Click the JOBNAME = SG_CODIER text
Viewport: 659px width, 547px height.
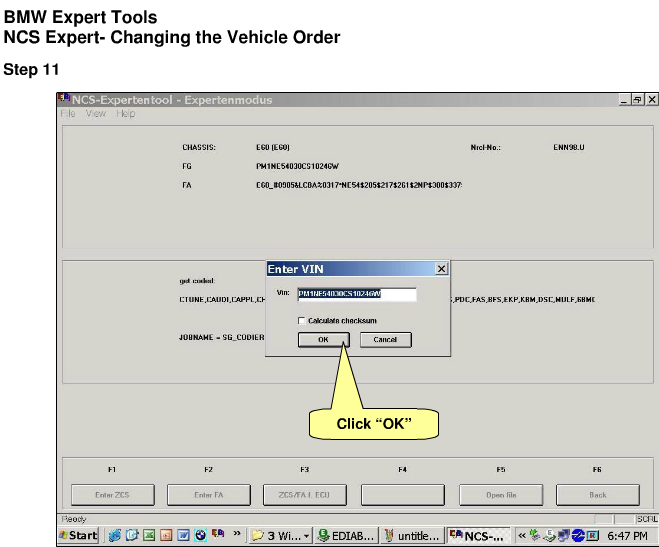[222, 337]
